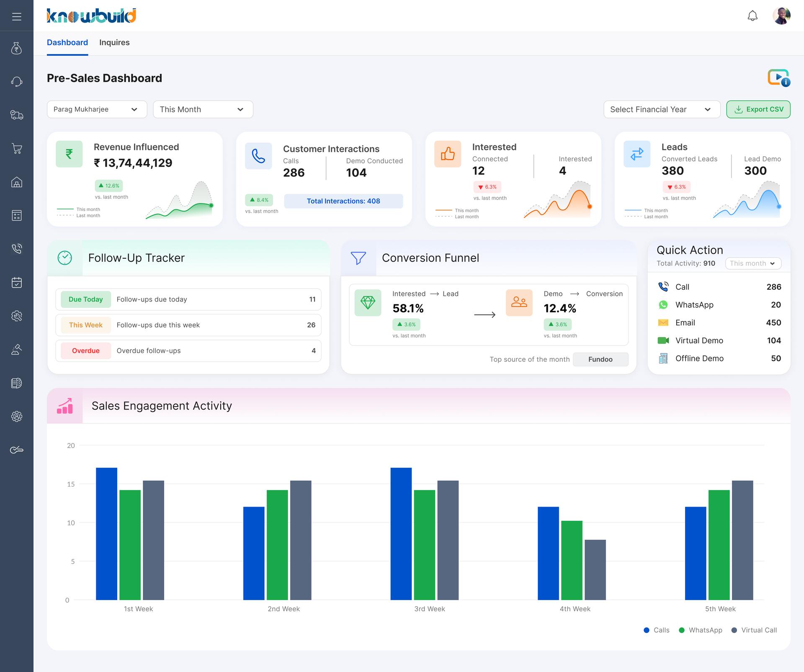Open the delivery truck sidebar icon
Image resolution: width=804 pixels, height=672 pixels.
click(x=16, y=115)
